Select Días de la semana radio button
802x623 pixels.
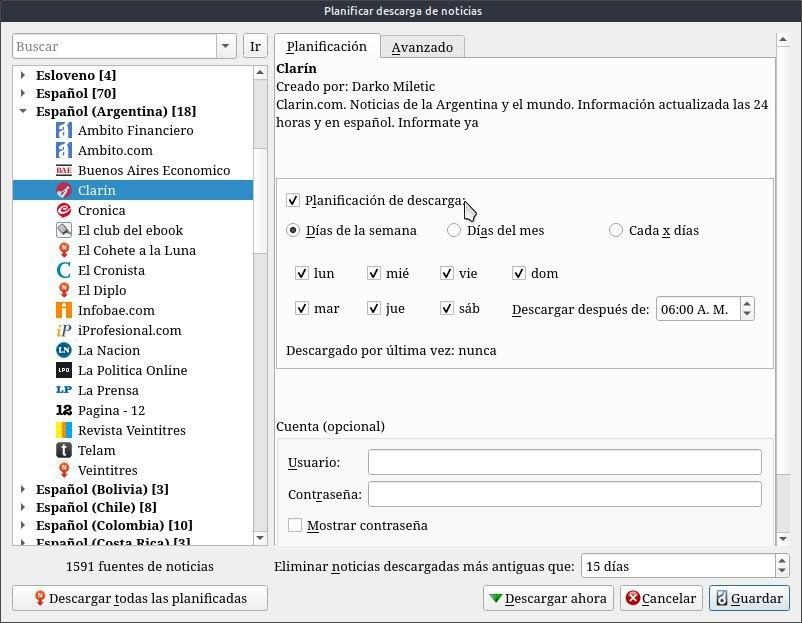(x=293, y=231)
